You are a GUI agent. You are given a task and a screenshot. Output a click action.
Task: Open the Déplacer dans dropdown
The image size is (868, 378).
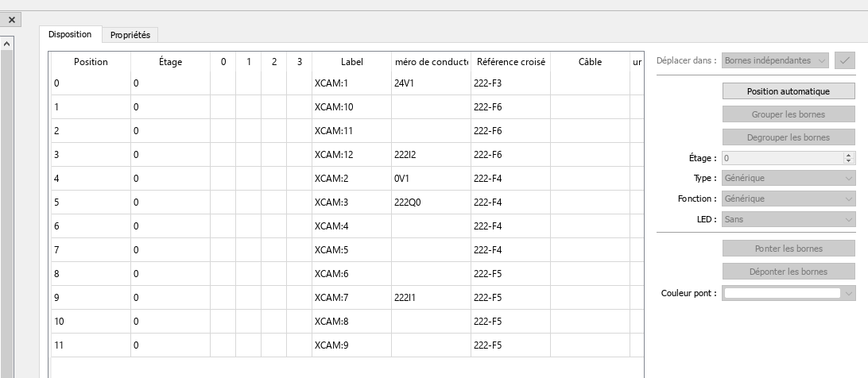pos(776,60)
